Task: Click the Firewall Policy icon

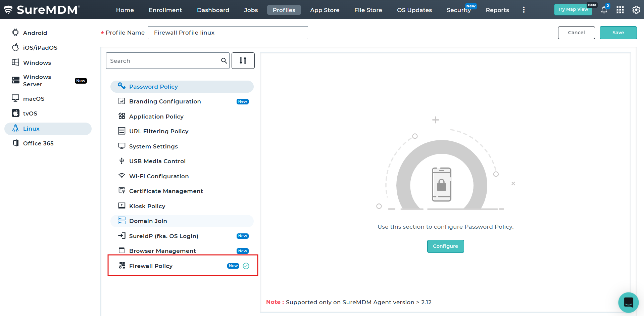Action: click(x=121, y=266)
